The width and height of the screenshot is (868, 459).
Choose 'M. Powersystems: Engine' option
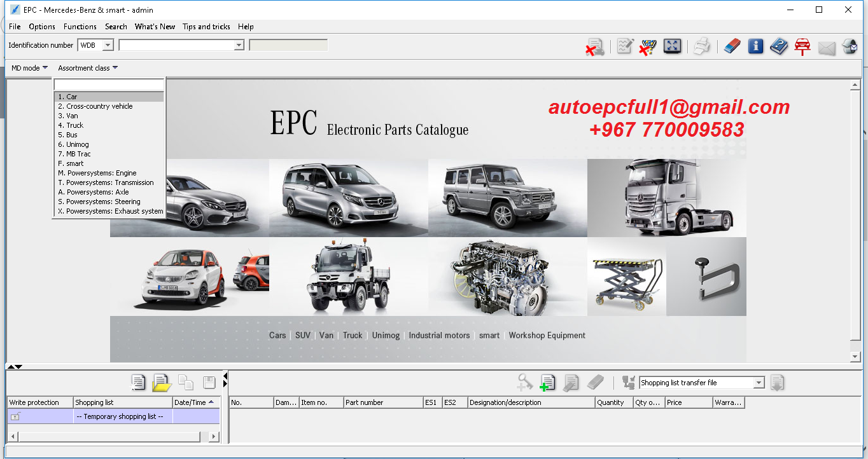click(x=109, y=173)
